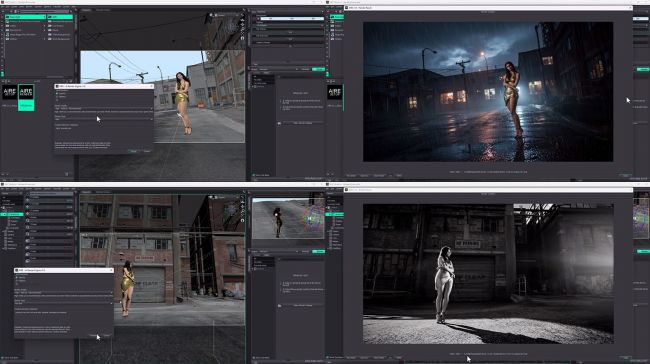Select the first radio option in alley scene AIRE dialog
The width and height of the screenshot is (650, 364).
click(17, 277)
